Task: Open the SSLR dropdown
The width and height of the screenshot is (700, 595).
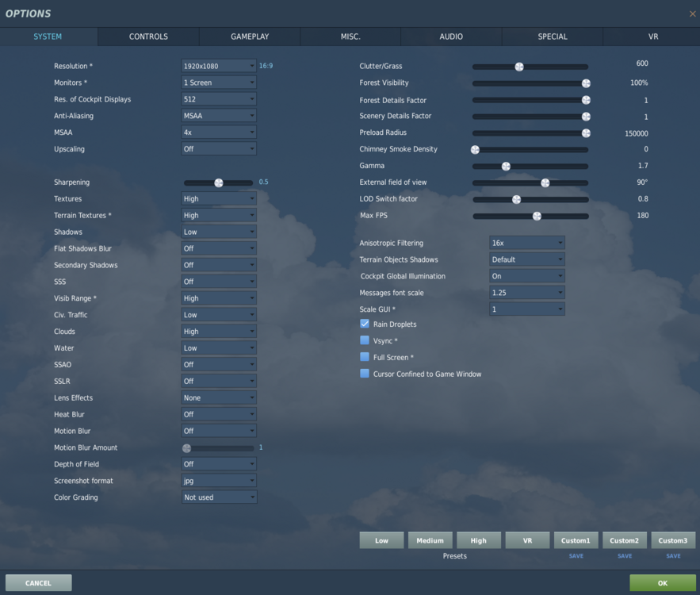Action: (x=219, y=381)
